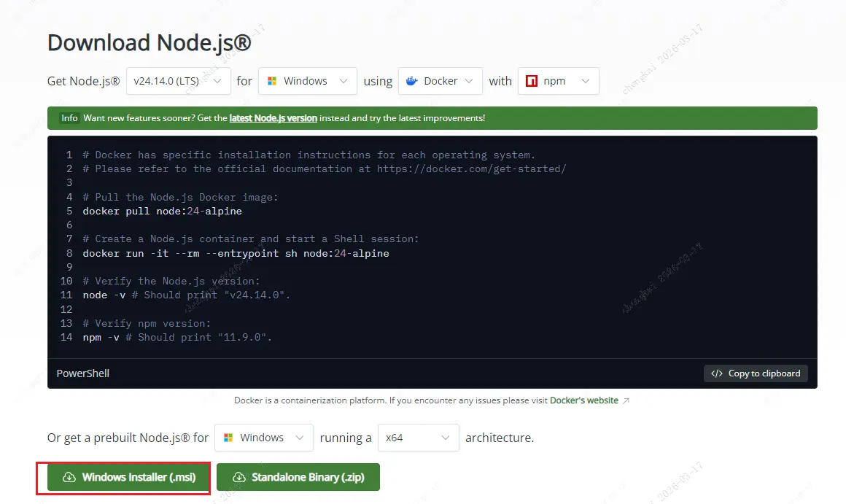Click the Windows logo icon in prebuilt dropdown

(x=228, y=438)
